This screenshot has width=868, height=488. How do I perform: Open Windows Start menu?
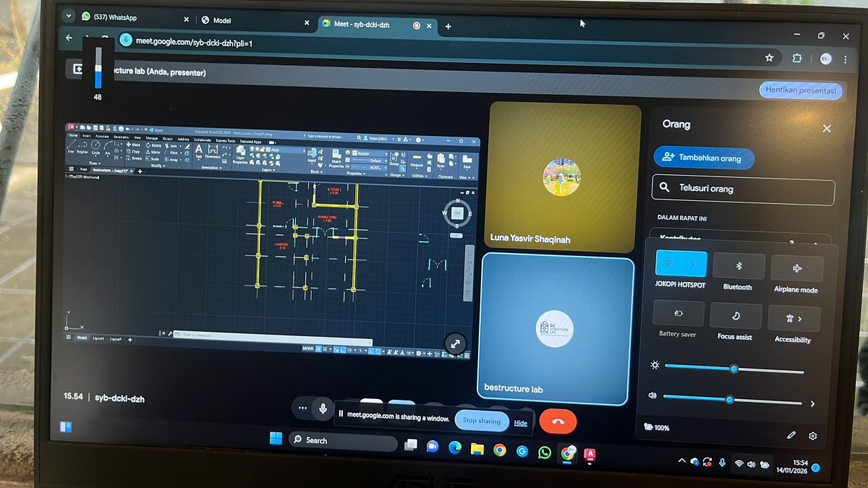(x=276, y=438)
